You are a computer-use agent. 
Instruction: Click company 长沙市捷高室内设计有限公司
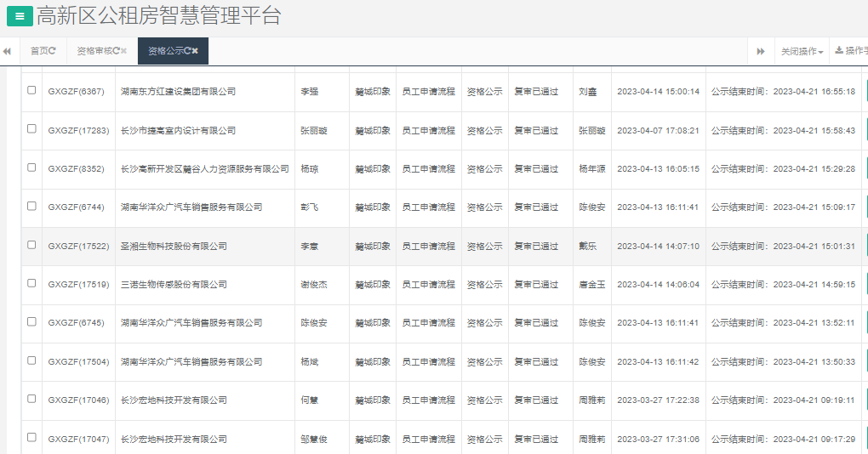(178, 131)
